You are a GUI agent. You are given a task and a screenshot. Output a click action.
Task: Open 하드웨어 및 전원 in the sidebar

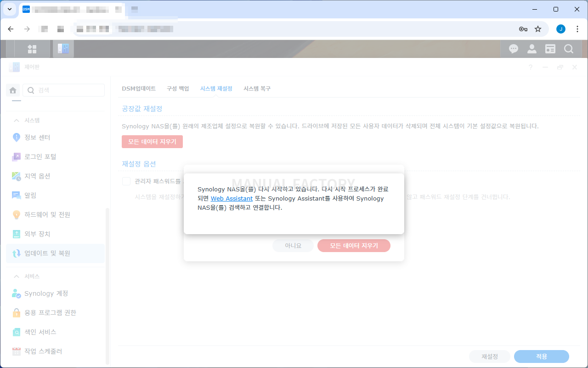click(55, 214)
